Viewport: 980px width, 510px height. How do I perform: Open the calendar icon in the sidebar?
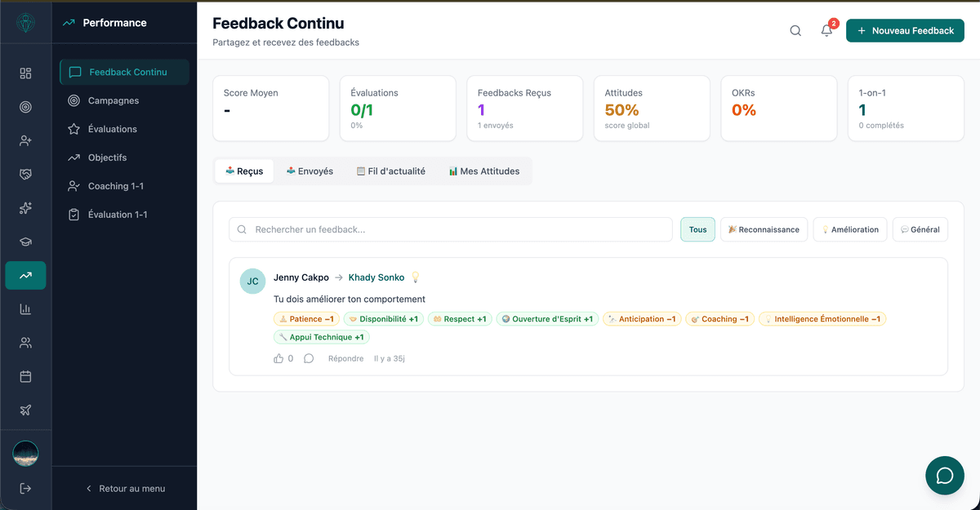(25, 376)
